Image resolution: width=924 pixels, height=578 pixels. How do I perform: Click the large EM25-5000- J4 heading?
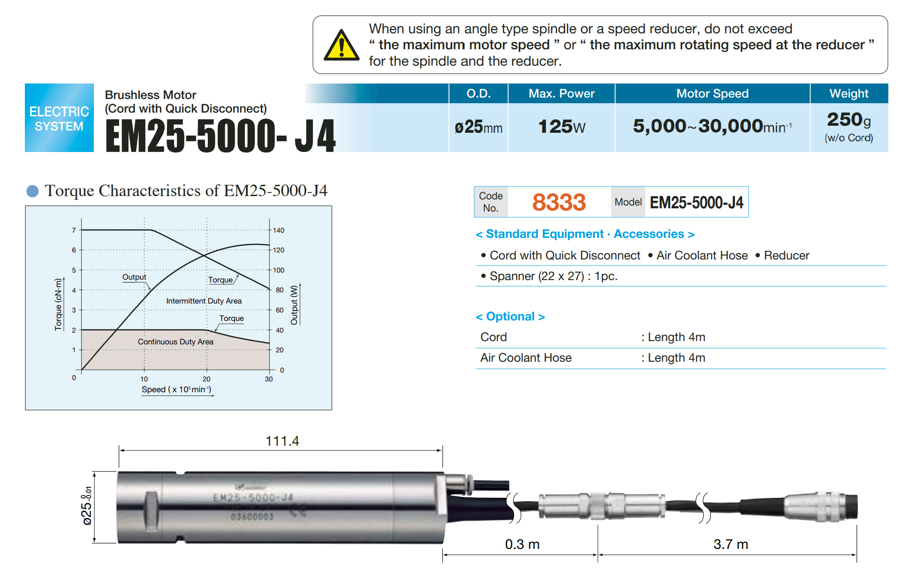(x=220, y=136)
